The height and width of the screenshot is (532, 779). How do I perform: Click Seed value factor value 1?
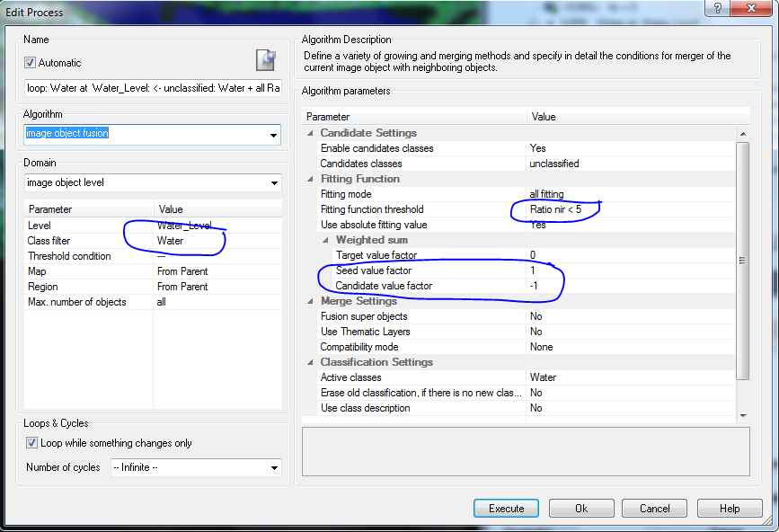click(x=631, y=270)
